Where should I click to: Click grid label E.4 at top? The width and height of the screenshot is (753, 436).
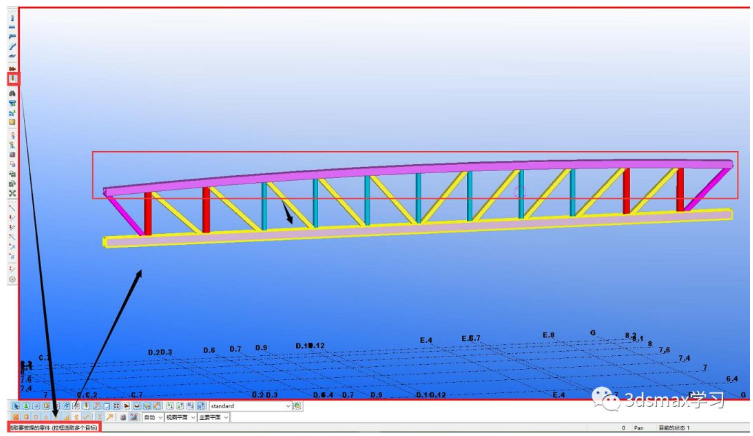(426, 340)
